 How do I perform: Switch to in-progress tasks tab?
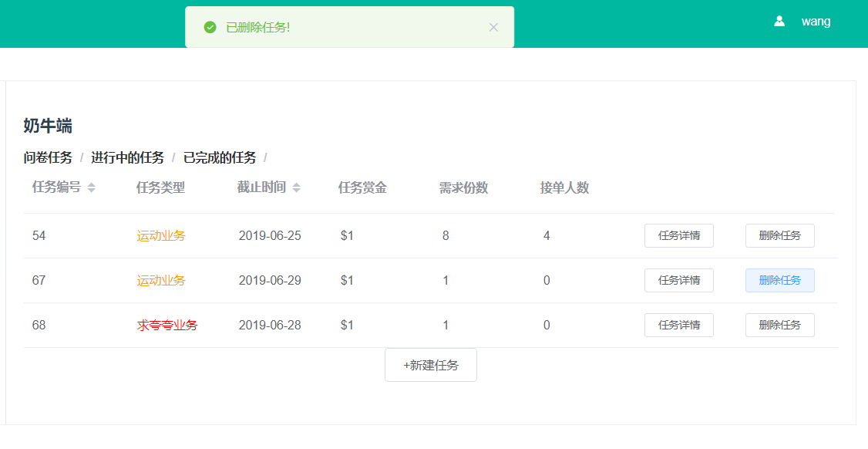coord(127,157)
